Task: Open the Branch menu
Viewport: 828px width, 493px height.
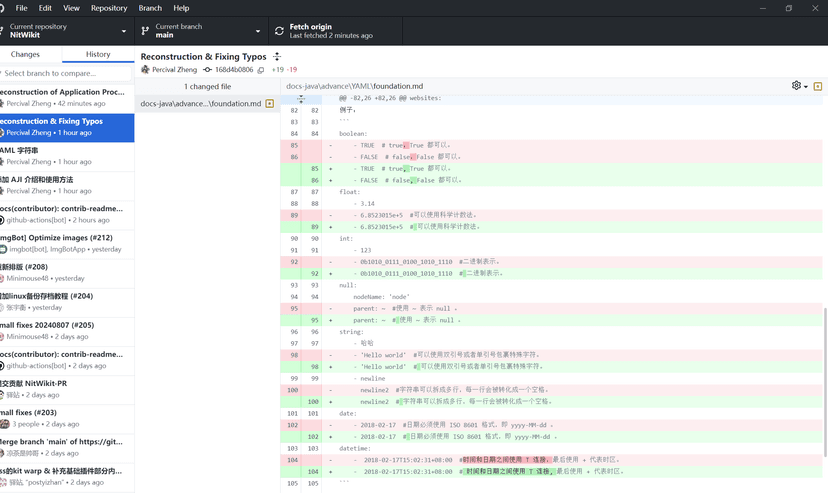Action: (150, 8)
